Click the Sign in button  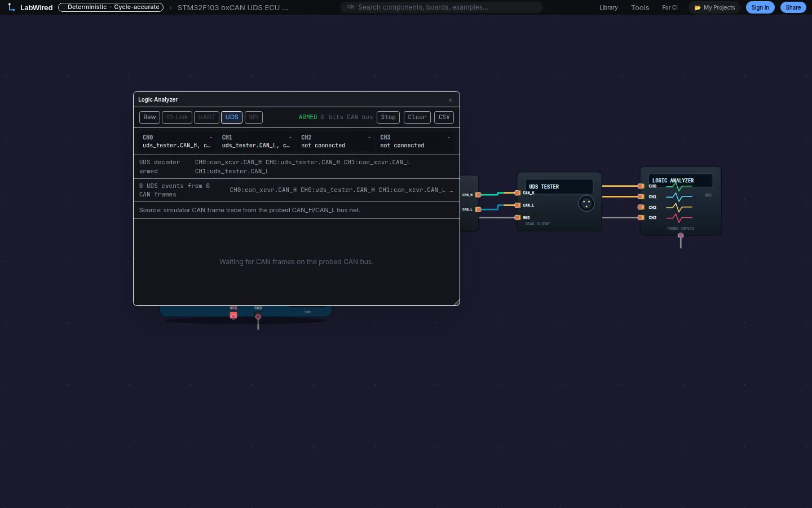[x=760, y=8]
